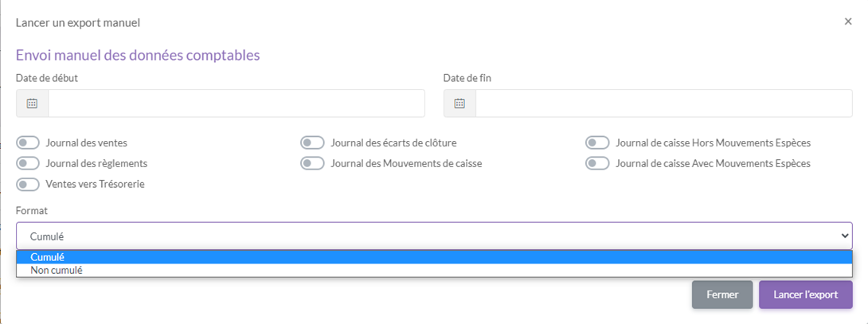This screenshot has height=324, width=868.
Task: Click the Journal des ventes label
Action: pos(86,142)
